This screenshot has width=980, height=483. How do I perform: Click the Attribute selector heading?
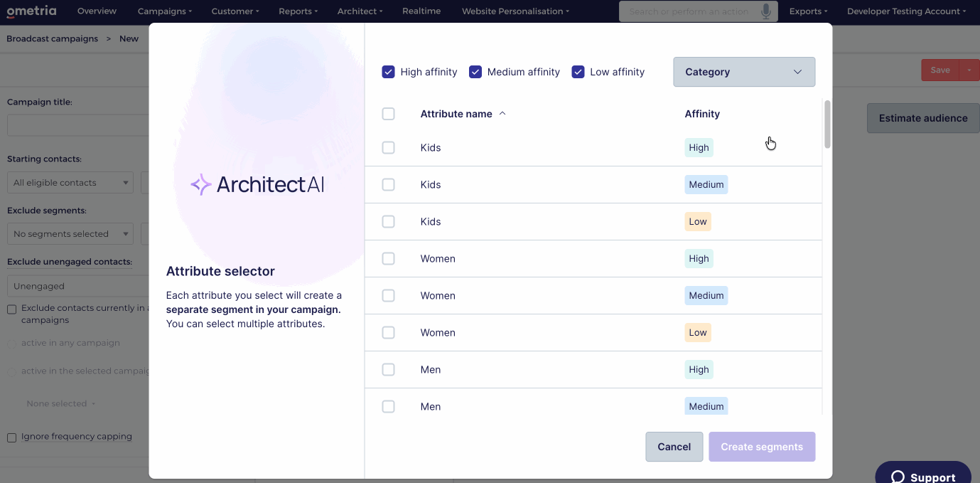click(x=220, y=271)
